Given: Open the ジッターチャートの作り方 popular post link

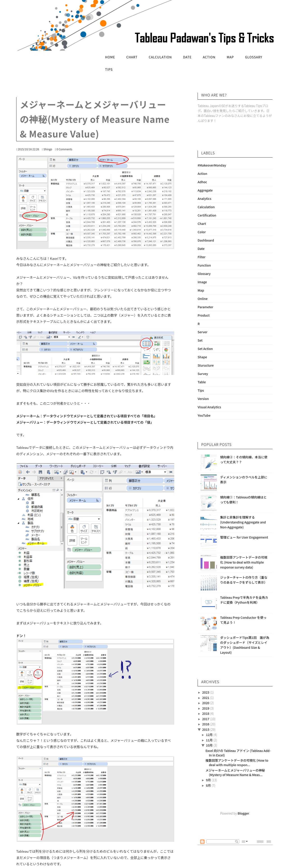Looking at the screenshot, I should pyautogui.click(x=244, y=580).
